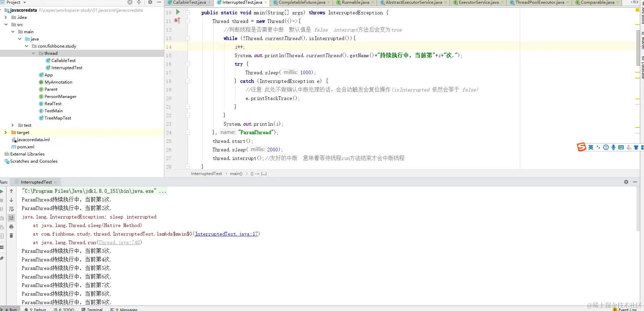
Task: Open the Debug tool window button
Action: pyautogui.click(x=35, y=309)
